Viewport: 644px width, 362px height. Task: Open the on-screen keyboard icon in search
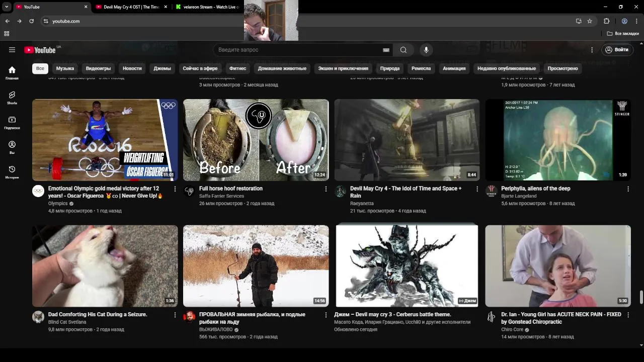point(386,50)
